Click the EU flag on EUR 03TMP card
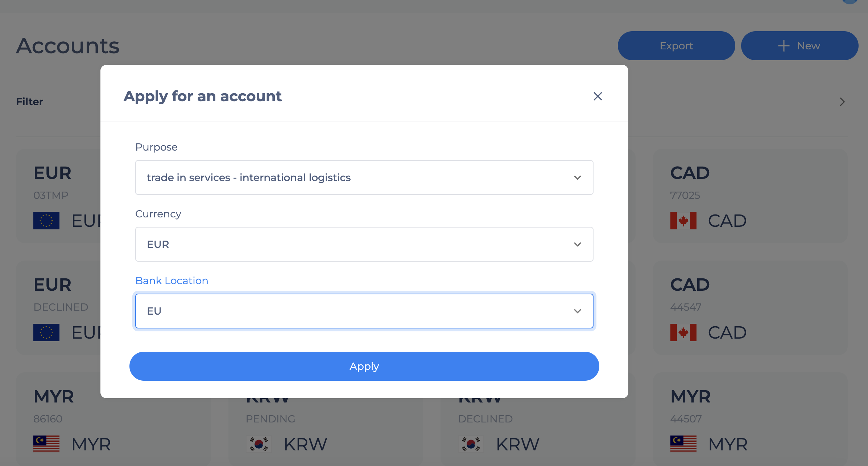The image size is (868, 466). pos(46,221)
